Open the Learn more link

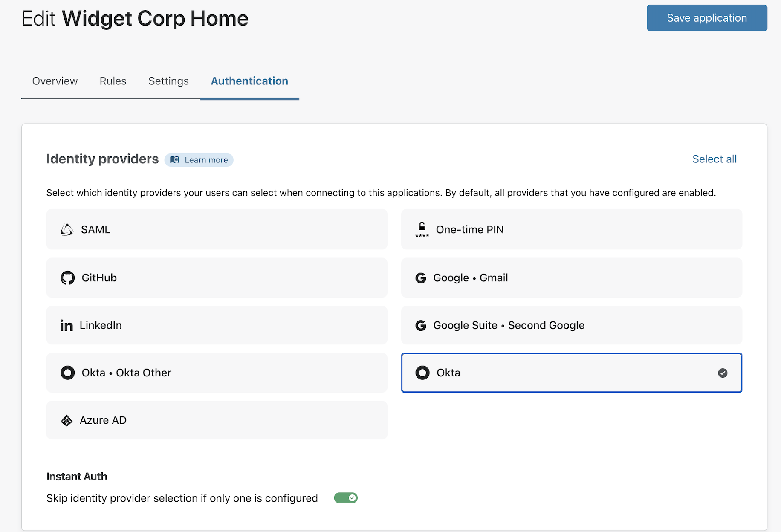(x=206, y=160)
